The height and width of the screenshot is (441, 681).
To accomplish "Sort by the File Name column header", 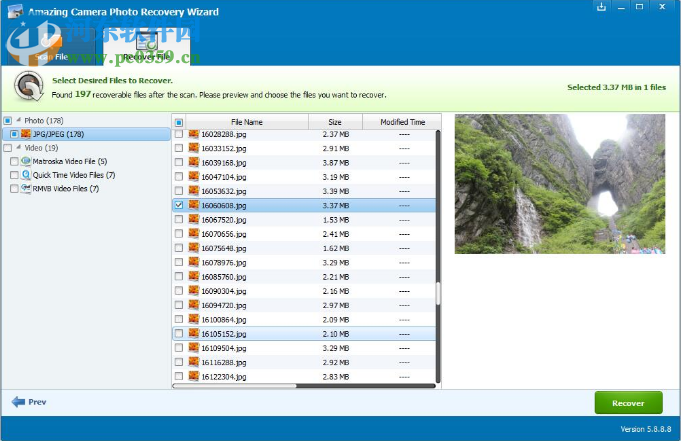I will click(x=247, y=122).
